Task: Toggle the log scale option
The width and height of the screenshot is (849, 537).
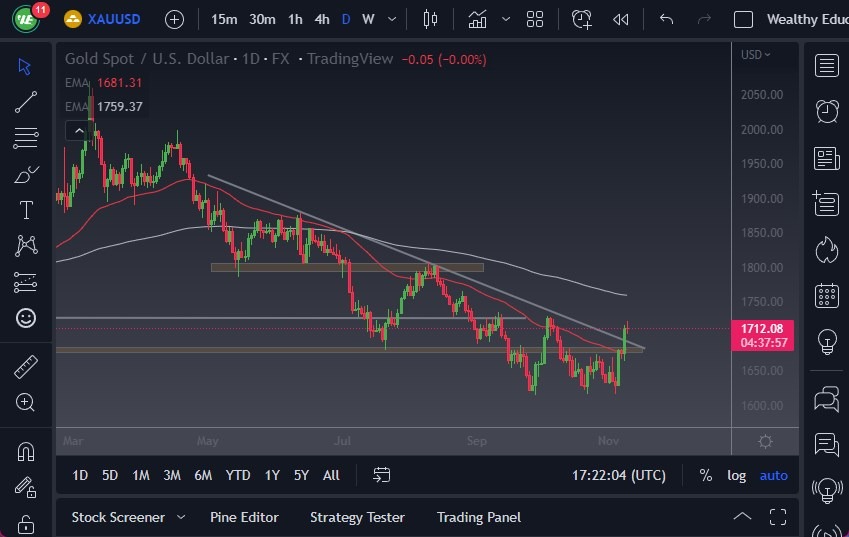Action: click(x=737, y=475)
